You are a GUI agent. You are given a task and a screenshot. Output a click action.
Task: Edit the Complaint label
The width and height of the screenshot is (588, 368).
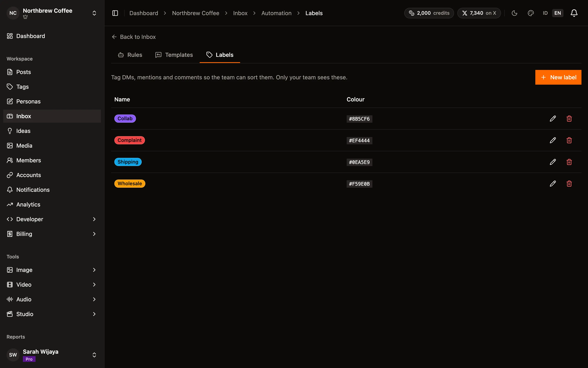(553, 140)
